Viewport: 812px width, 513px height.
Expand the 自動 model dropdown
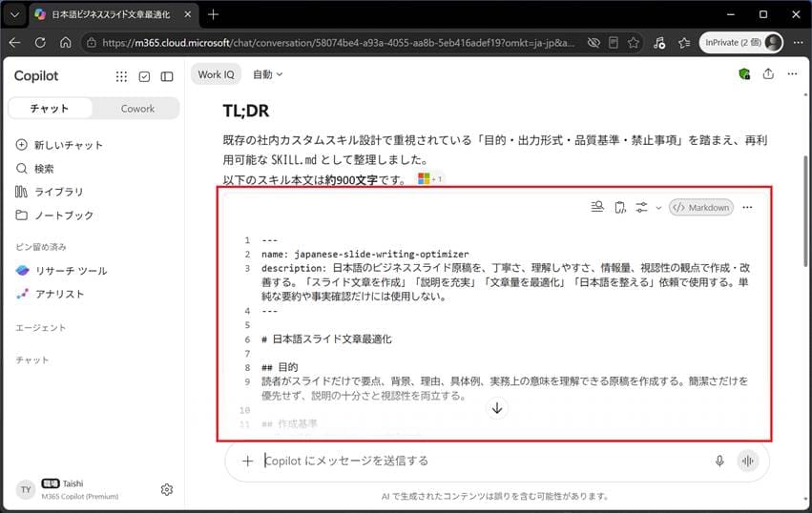coord(267,74)
